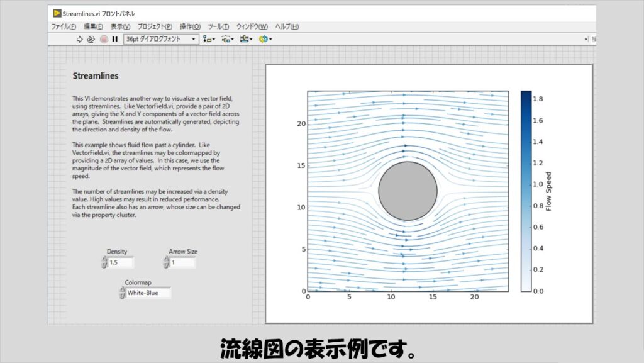Open the ファイル(F) menu

(64, 26)
